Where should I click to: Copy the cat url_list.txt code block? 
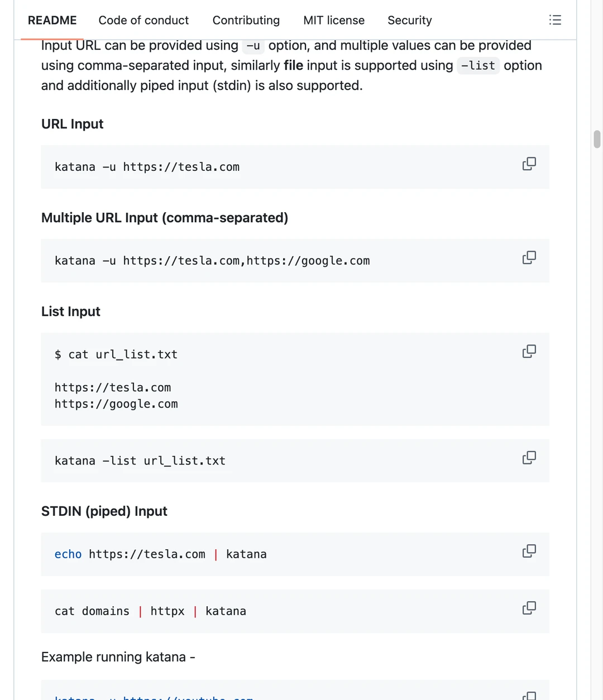529,351
